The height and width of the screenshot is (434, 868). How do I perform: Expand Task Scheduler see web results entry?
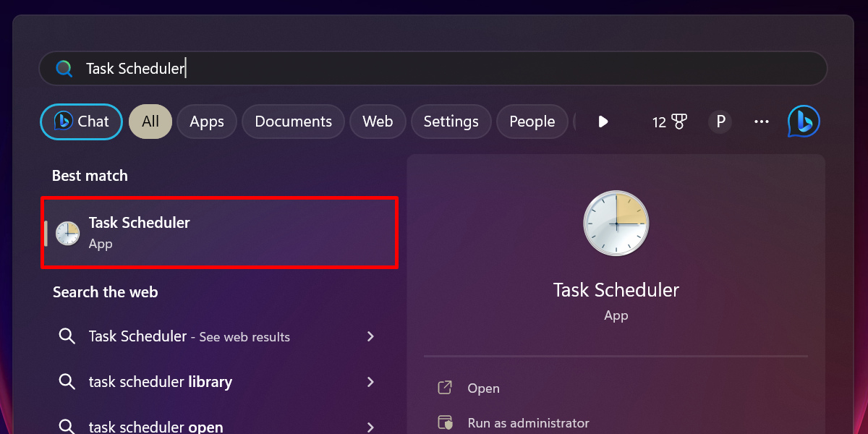[x=370, y=336]
